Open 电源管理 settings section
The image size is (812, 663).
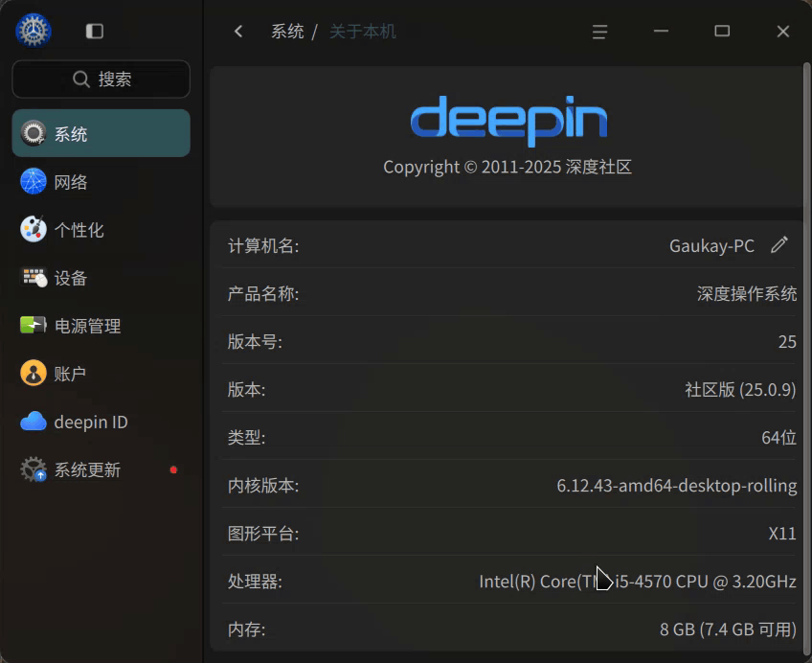coord(101,326)
